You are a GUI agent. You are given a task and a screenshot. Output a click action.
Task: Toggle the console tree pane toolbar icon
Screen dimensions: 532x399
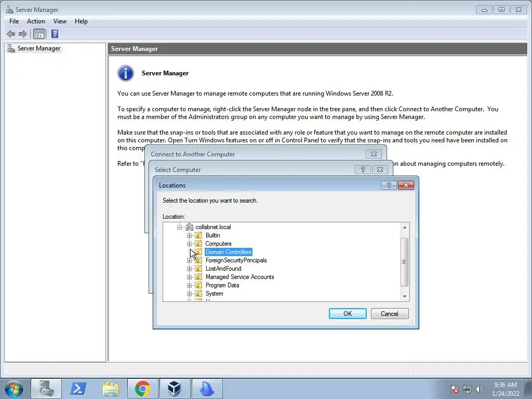coord(39,34)
